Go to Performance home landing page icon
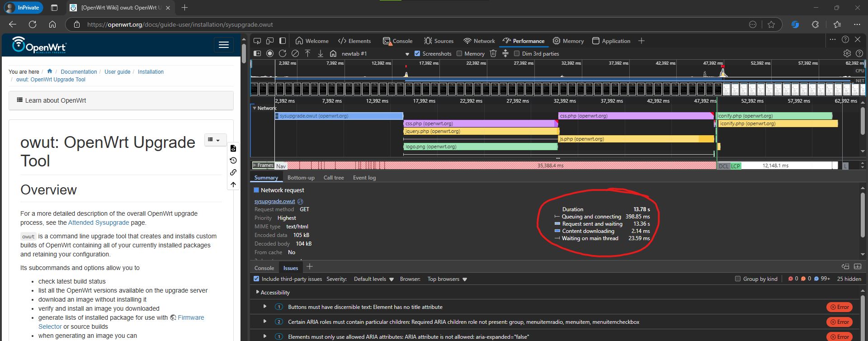868x341 pixels. 333,53
